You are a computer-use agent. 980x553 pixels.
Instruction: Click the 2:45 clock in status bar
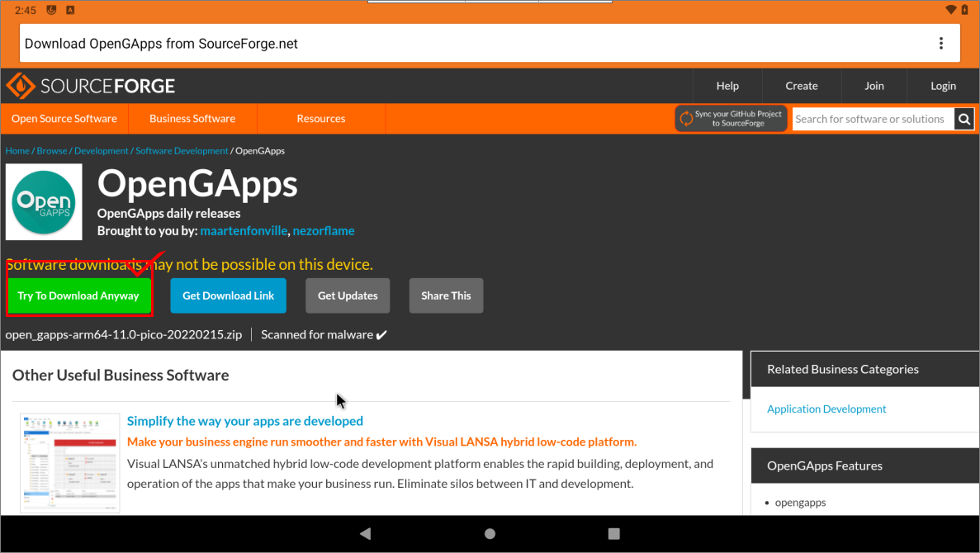[26, 10]
